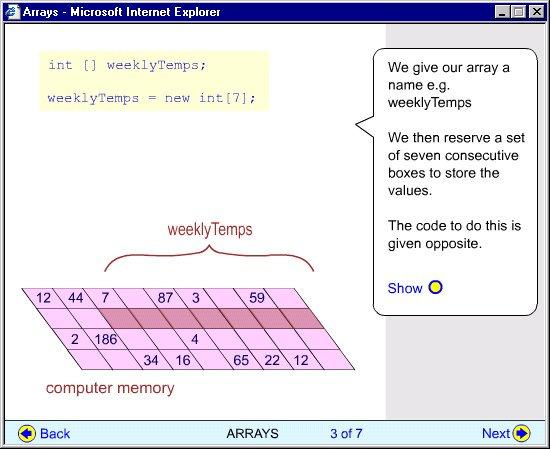Go to the Back page link
This screenshot has height=449, width=550.
click(55, 434)
